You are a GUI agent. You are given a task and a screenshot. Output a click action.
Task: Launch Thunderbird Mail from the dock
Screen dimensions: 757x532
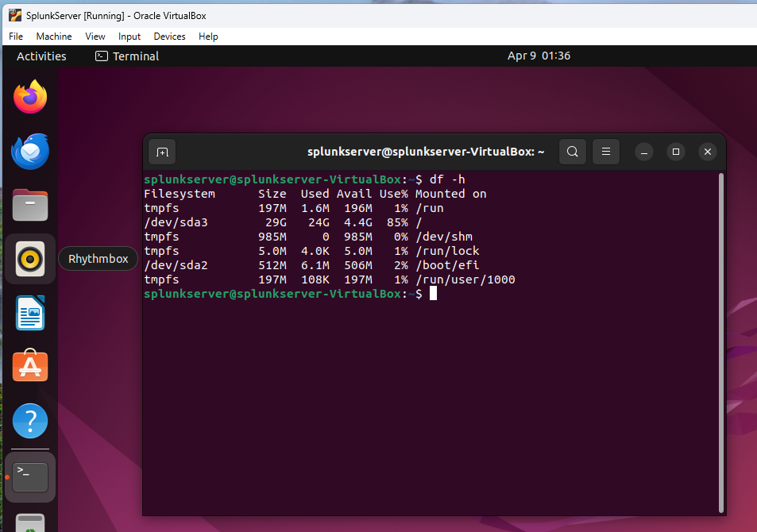click(x=30, y=151)
